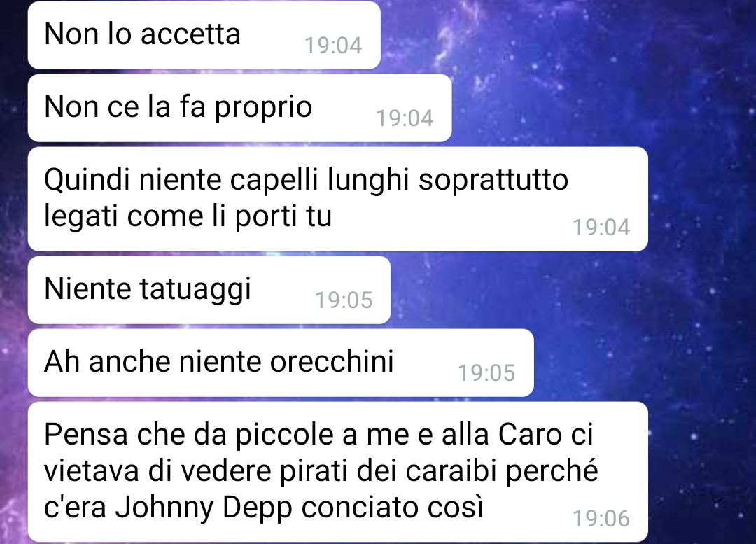
Task: Click the 19:06 timestamp on the last message
Action: pos(601,518)
